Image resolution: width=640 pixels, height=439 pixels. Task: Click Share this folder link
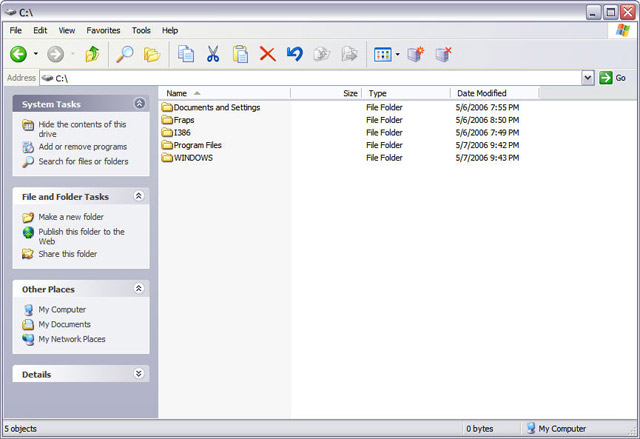(x=68, y=254)
